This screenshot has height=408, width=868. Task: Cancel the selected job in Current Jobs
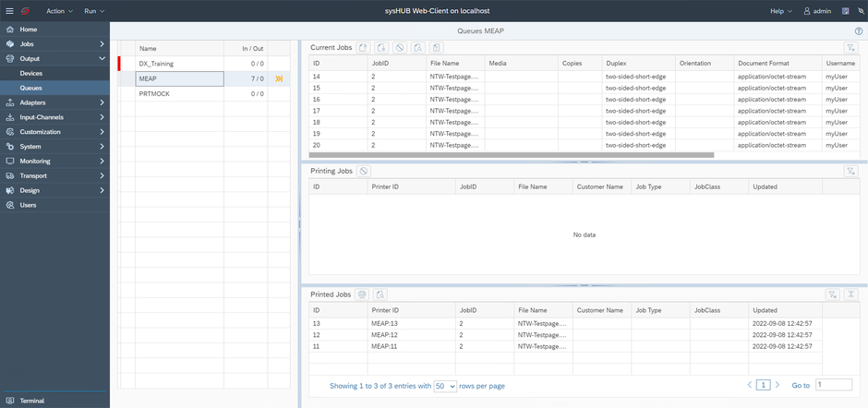click(x=400, y=48)
